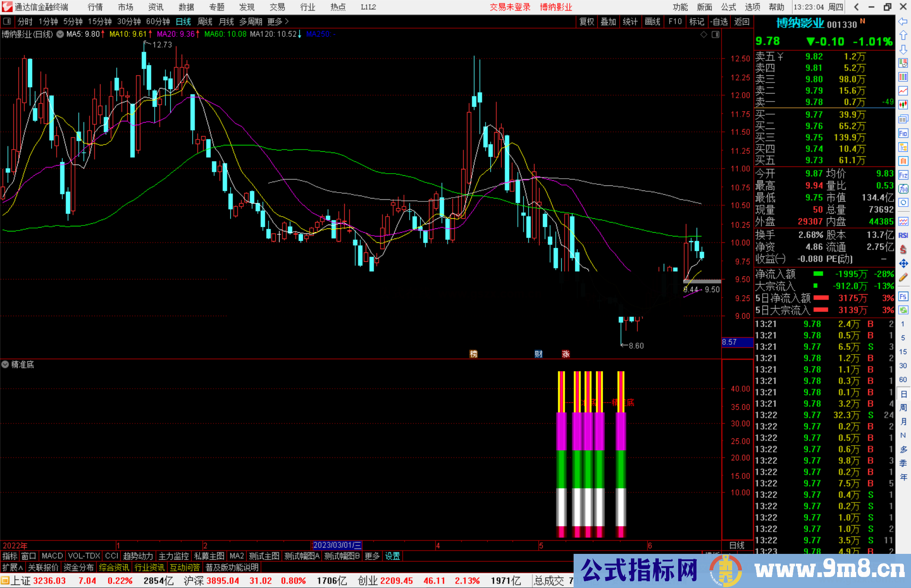Image resolution: width=911 pixels, height=588 pixels.
Task: Toggle the panel layout square at top-left
Action: [x=7, y=21]
